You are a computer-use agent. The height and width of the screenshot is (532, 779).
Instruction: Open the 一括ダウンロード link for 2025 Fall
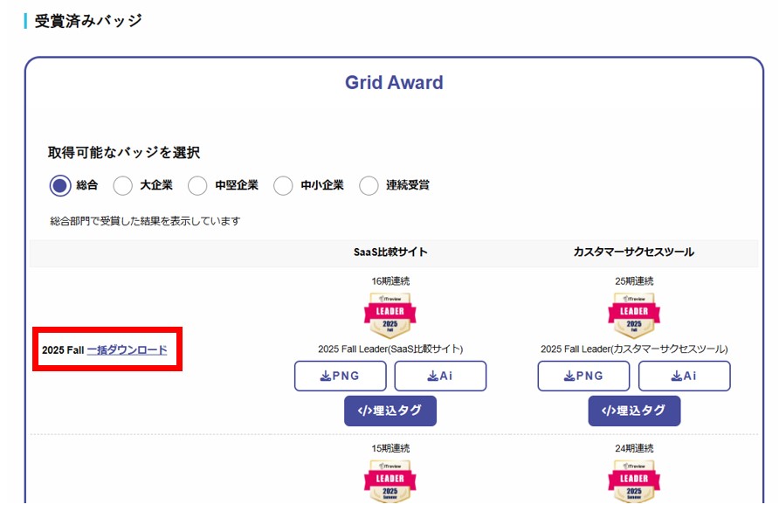(x=125, y=351)
